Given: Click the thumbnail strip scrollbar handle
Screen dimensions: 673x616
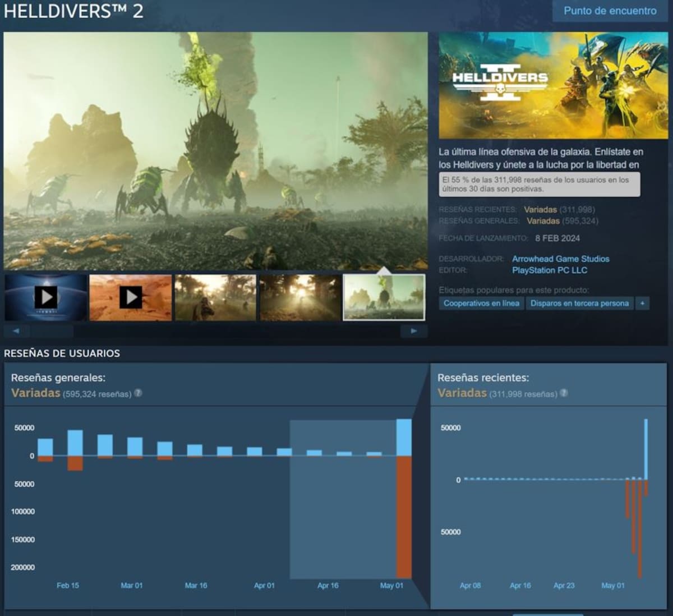Looking at the screenshot, I should point(52,331).
